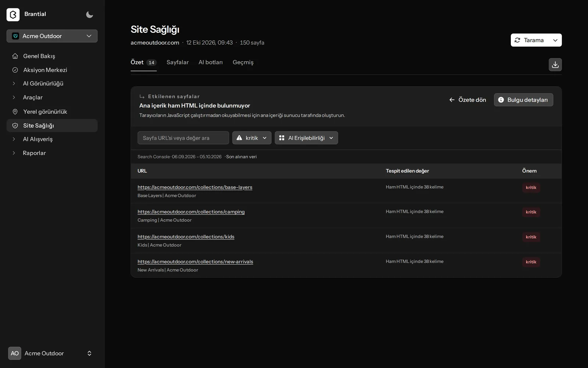This screenshot has height=368, width=588.
Task: Open the Acme Outdoor account switcher
Action: point(52,353)
